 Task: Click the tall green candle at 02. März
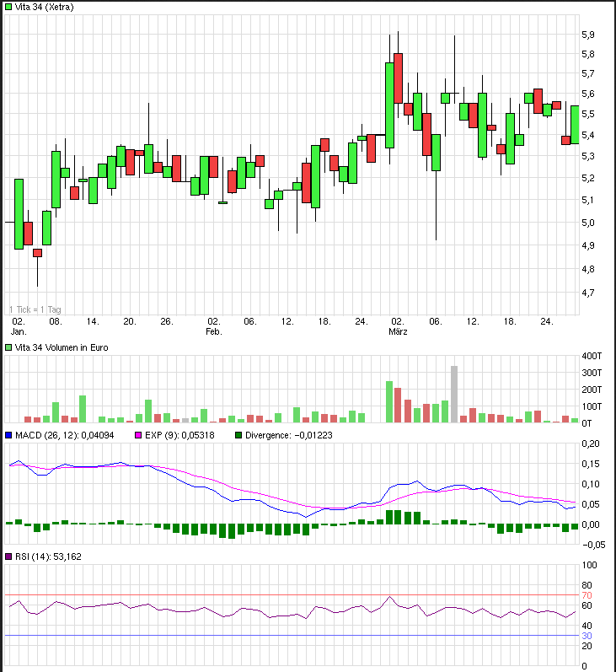(x=389, y=105)
